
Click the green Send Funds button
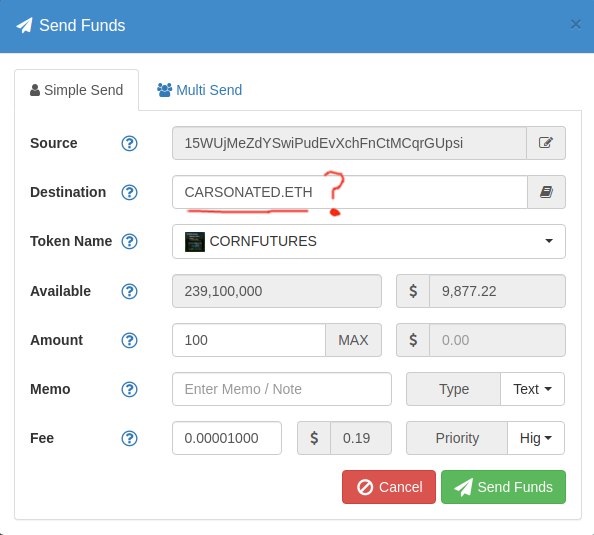(503, 487)
